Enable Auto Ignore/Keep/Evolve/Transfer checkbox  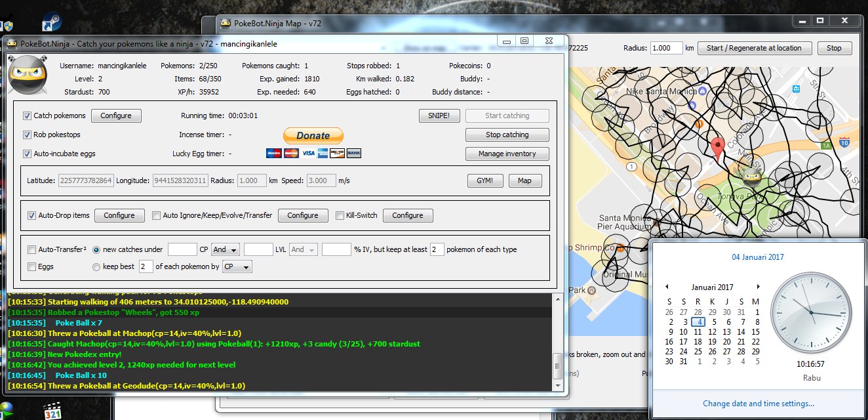pyautogui.click(x=156, y=215)
